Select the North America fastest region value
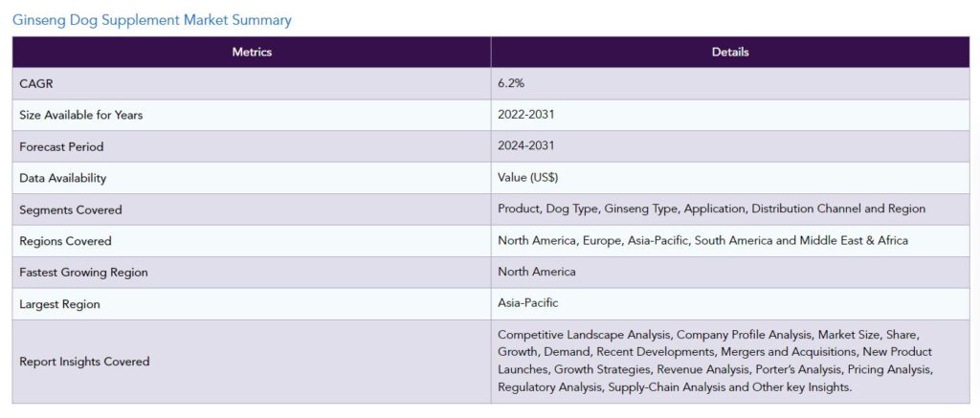Screen dimensions: 980x418 click(x=537, y=272)
